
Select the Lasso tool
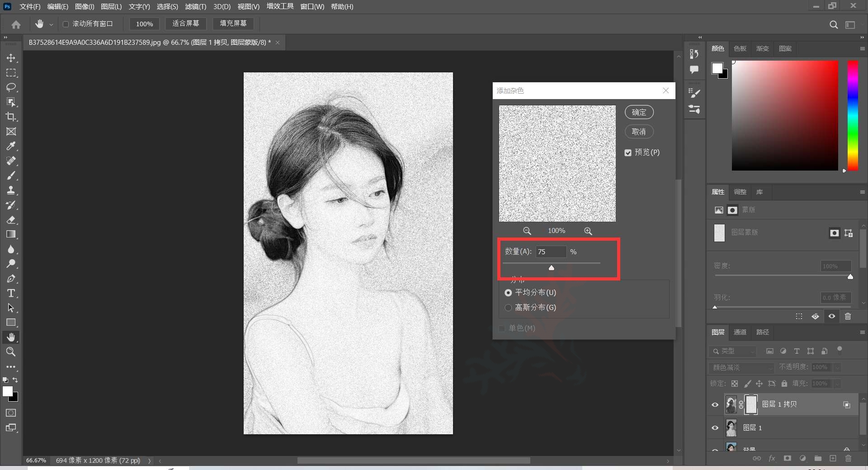coord(11,87)
